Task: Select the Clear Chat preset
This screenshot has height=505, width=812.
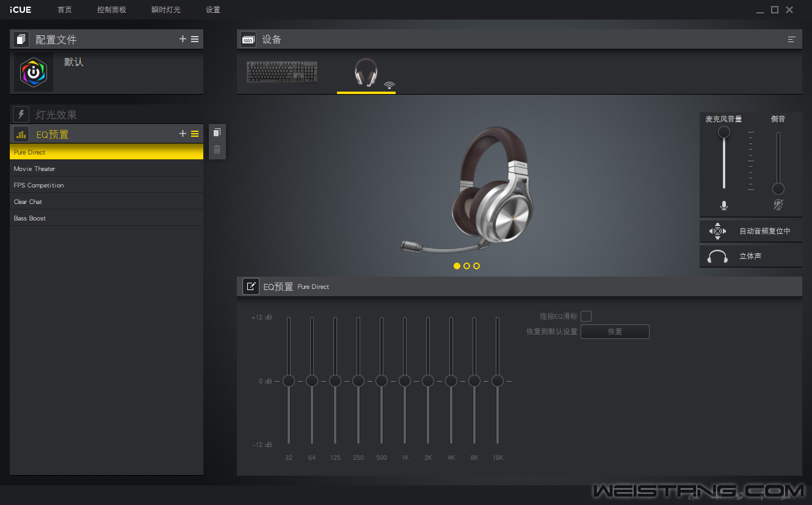Action: [x=106, y=202]
